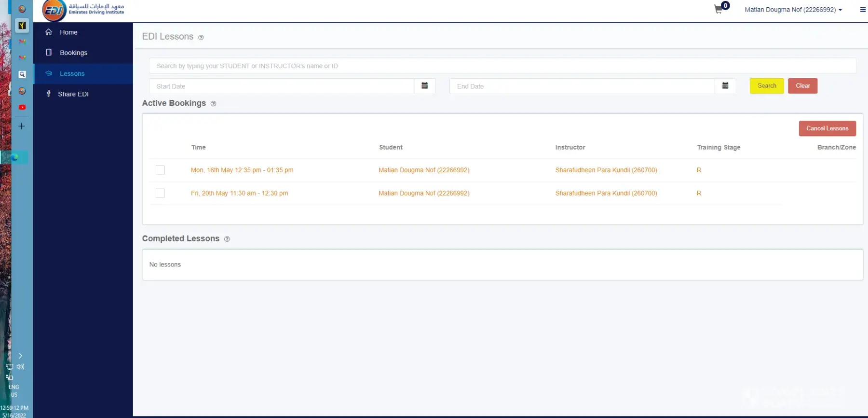
Task: Open the shopping cart icon
Action: (x=719, y=10)
